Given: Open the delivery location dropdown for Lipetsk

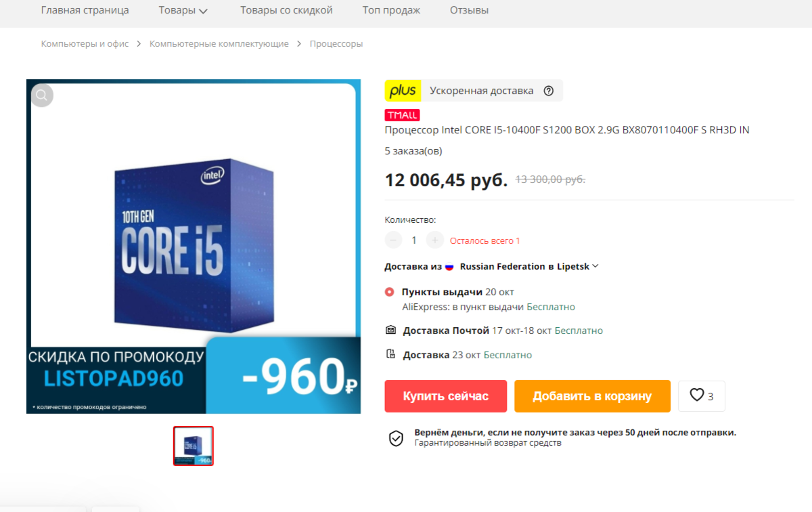Looking at the screenshot, I should (529, 266).
